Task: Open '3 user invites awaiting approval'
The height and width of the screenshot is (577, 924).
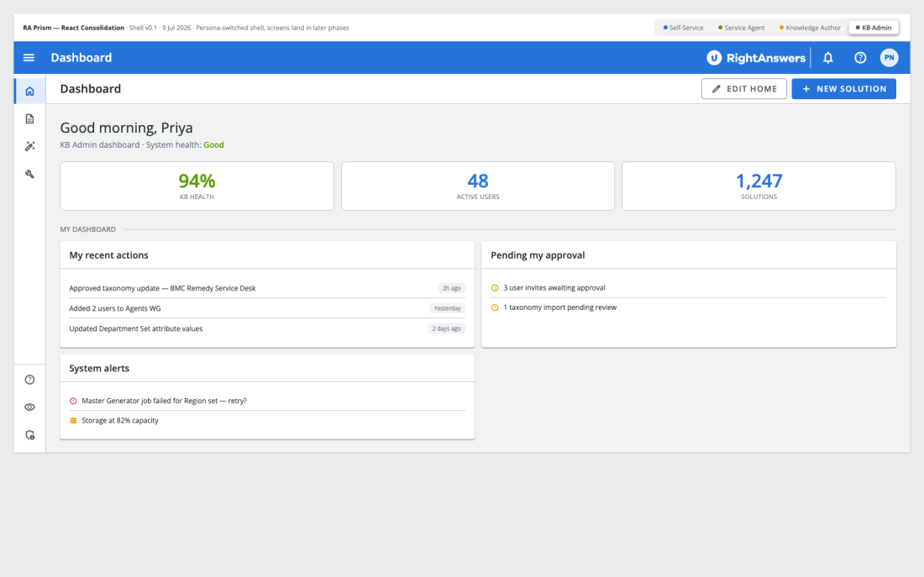Action: tap(688, 288)
